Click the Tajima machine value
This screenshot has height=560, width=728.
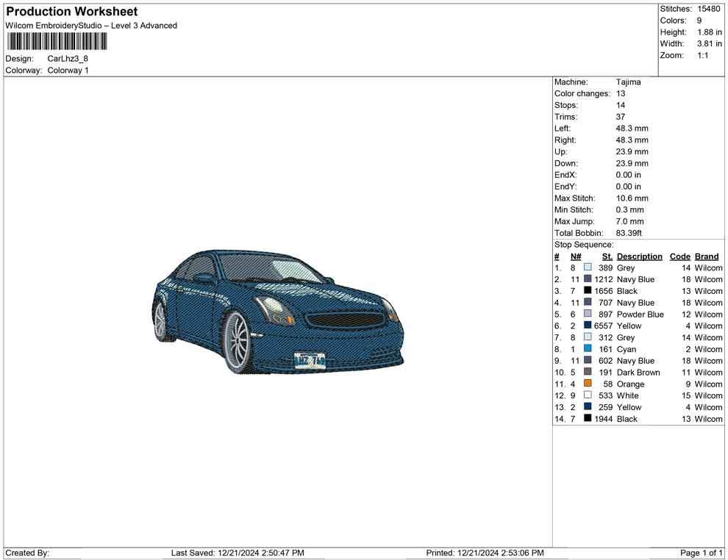tap(629, 82)
